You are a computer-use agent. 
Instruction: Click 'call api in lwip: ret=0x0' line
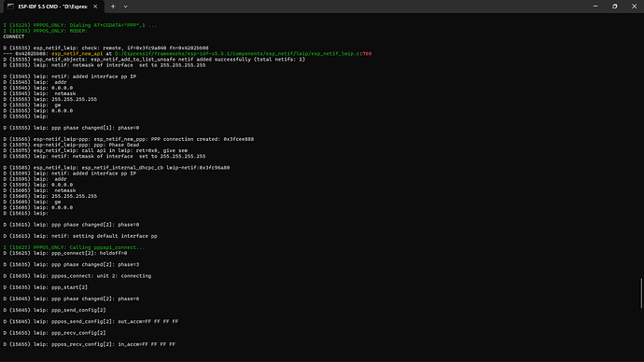click(x=95, y=150)
